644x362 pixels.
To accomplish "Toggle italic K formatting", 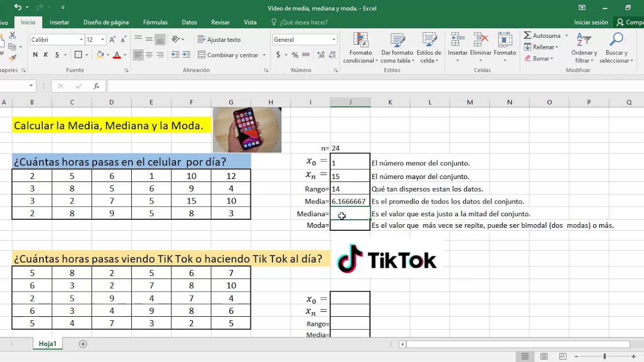I will [46, 55].
